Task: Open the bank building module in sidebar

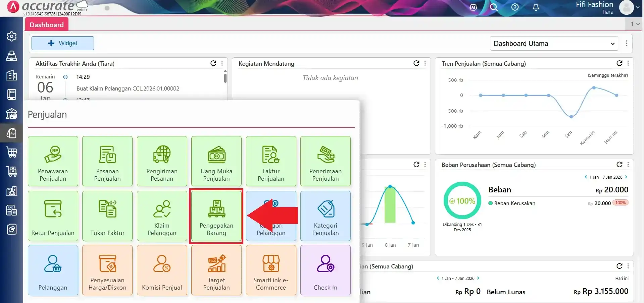Action: (x=12, y=114)
